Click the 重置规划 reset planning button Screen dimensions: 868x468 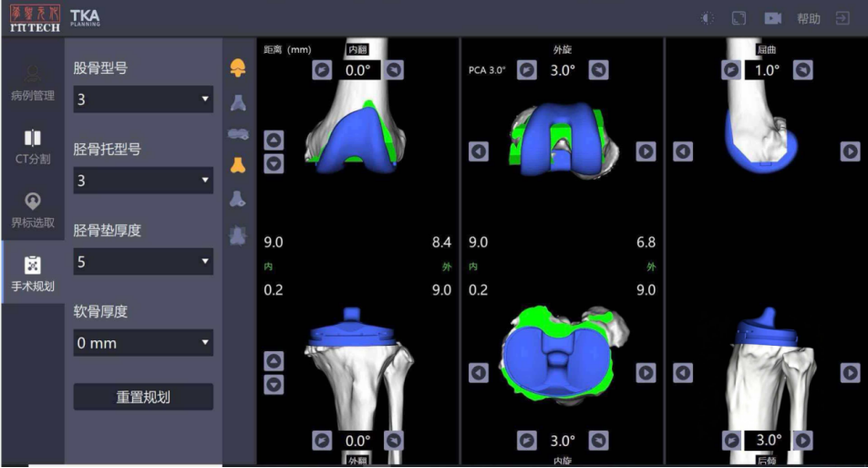pos(143,397)
